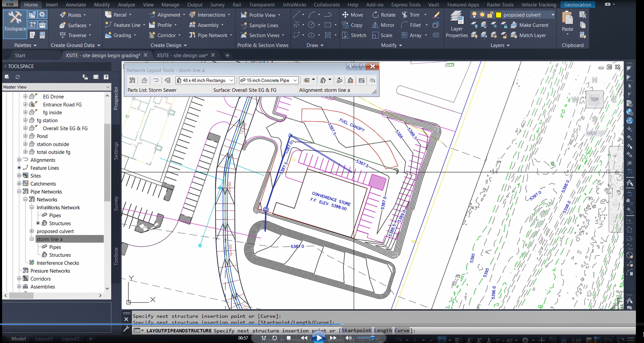
Task: Toggle layer on/off lightbulb for proposed culvert
Action: pos(474,15)
